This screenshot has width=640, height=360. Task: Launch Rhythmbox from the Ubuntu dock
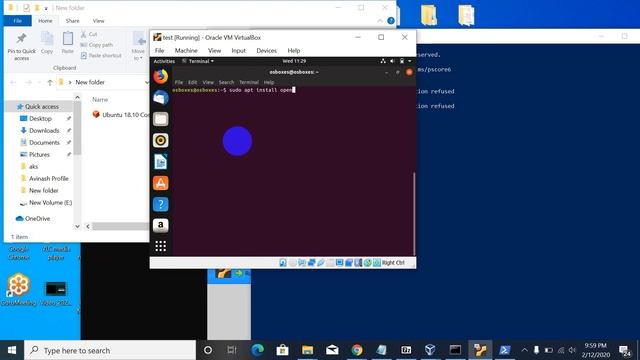pos(160,140)
